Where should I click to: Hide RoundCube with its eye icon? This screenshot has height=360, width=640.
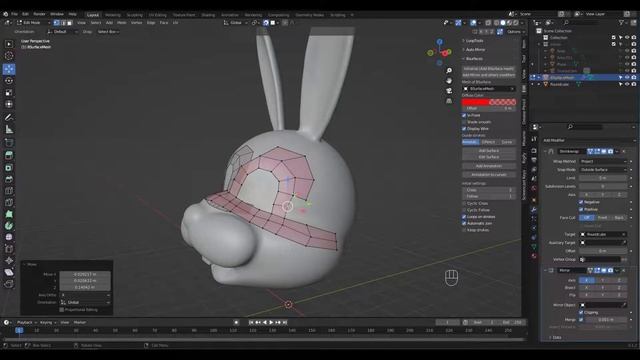pyautogui.click(x=627, y=84)
